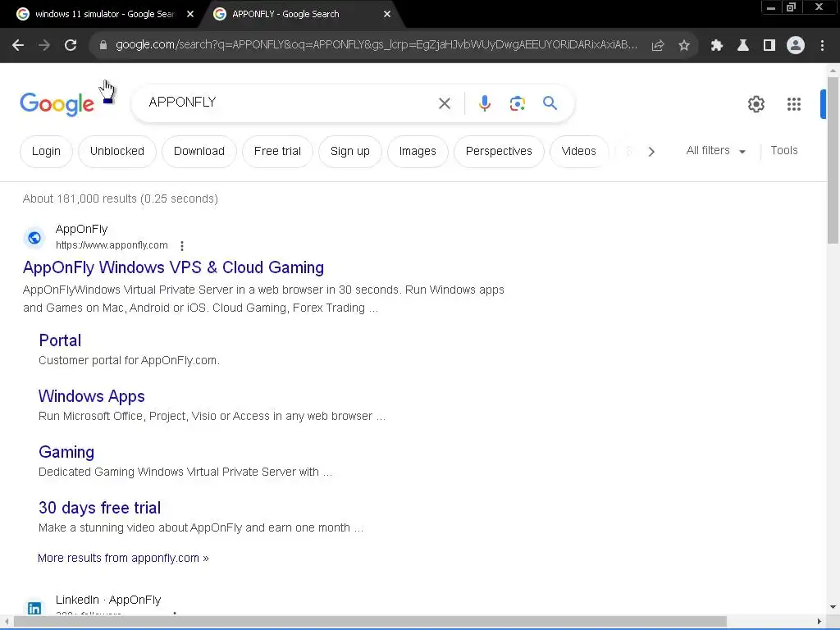840x630 pixels.
Task: Open the LinkedIn · AppOnFly result
Action: click(x=108, y=600)
